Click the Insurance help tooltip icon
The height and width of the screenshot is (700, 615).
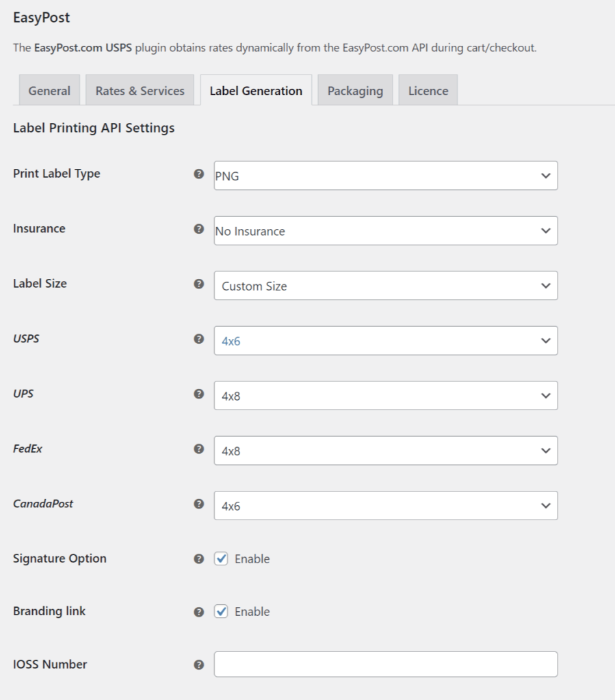[200, 229]
